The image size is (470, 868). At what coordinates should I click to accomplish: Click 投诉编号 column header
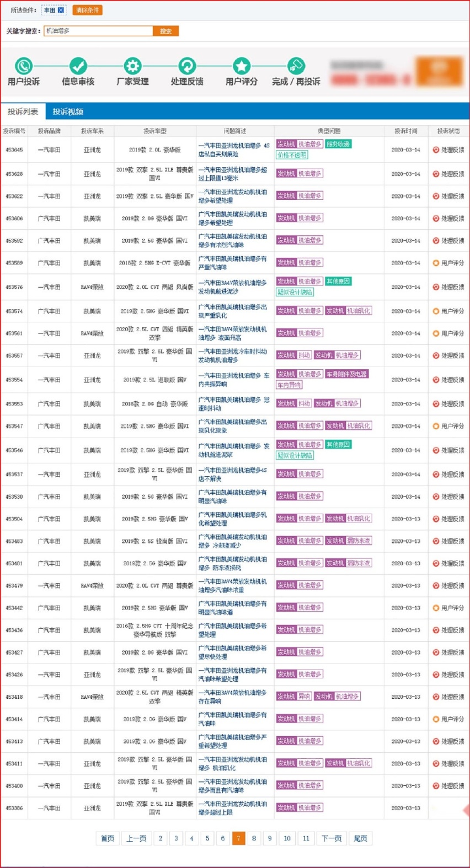pyautogui.click(x=14, y=131)
